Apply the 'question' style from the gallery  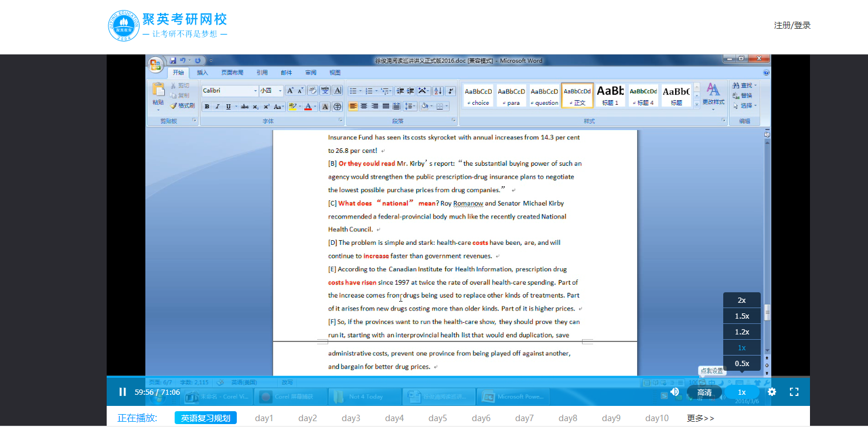(x=544, y=95)
